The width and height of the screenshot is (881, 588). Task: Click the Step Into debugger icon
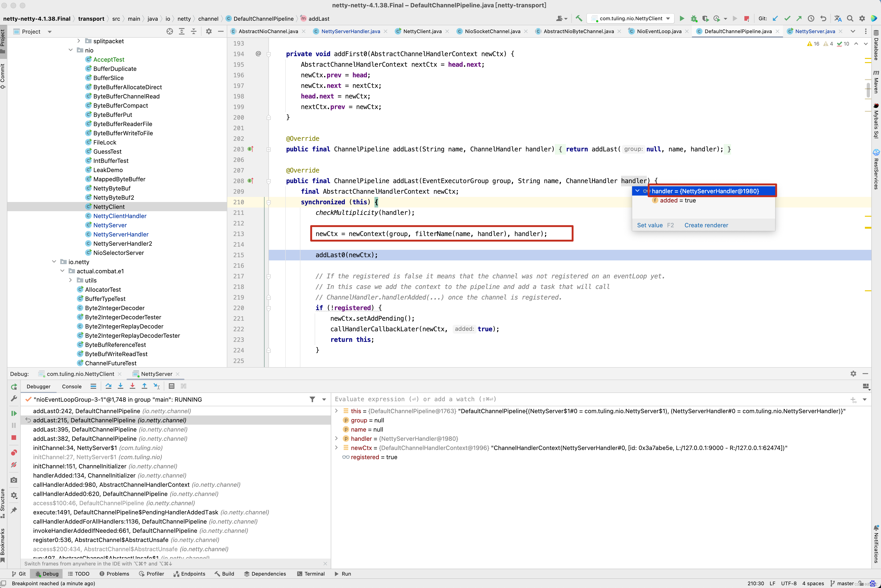coord(120,386)
